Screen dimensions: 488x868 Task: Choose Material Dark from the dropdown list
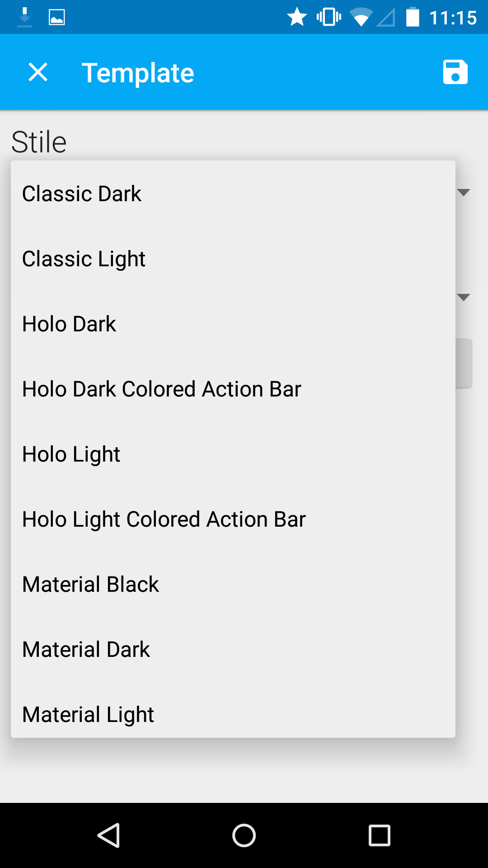[x=233, y=649]
